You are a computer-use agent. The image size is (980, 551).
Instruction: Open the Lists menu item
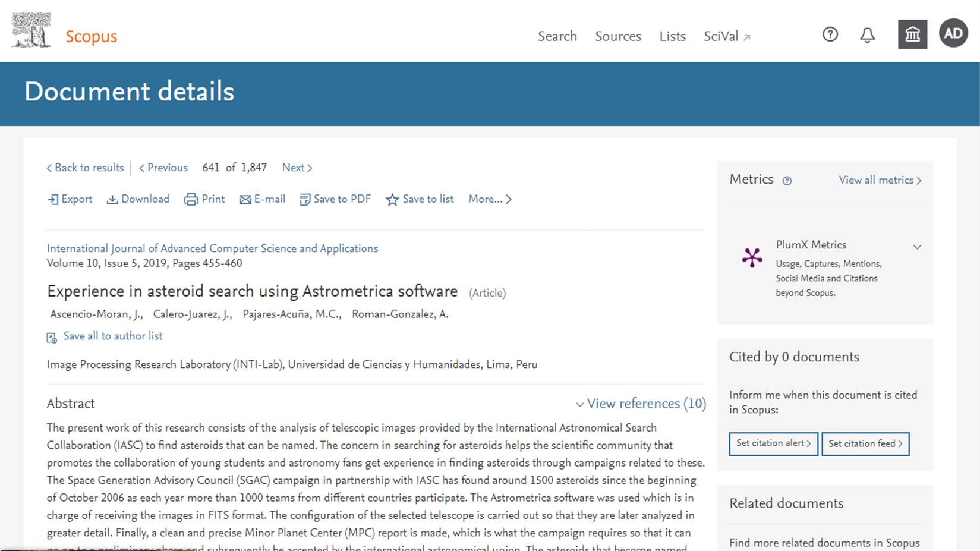click(672, 36)
